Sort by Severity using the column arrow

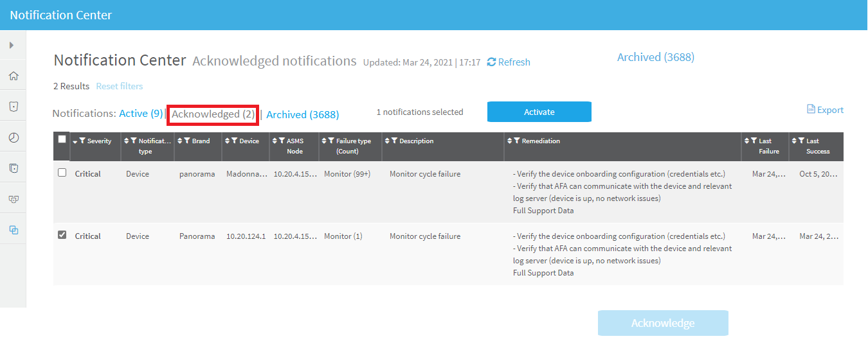tap(75, 141)
